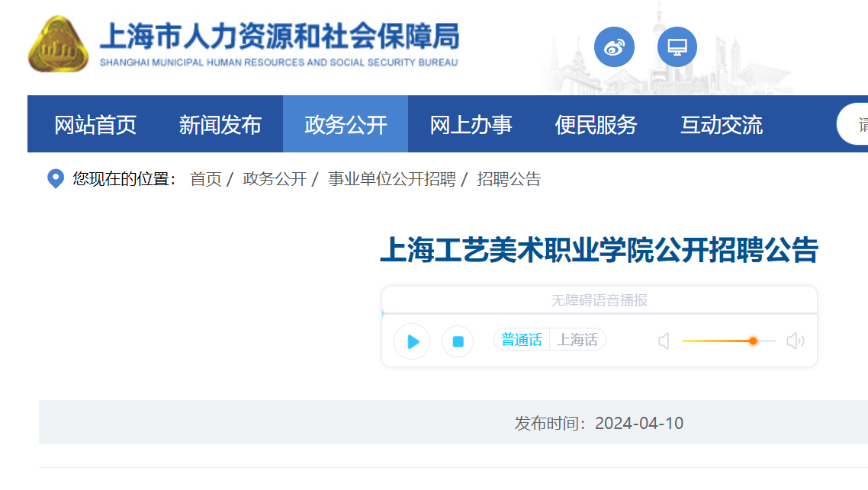Click the low-volume speaker icon
This screenshot has height=490, width=868.
pyautogui.click(x=664, y=341)
